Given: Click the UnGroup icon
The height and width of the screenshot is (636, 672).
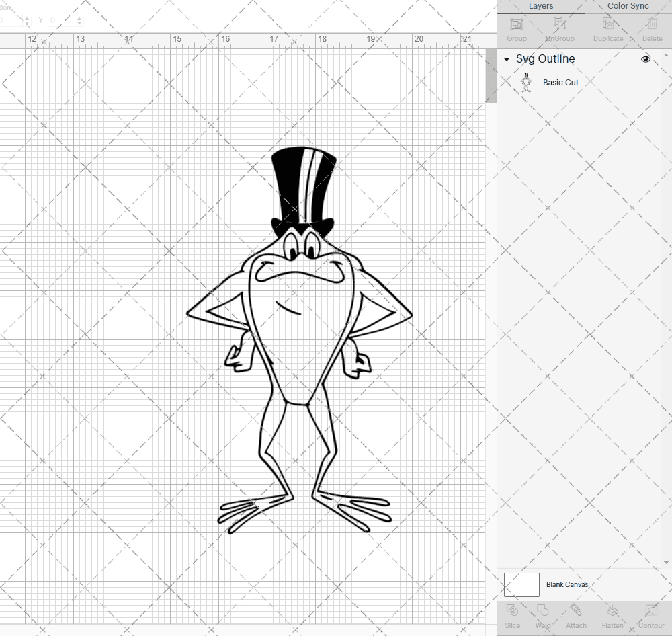Looking at the screenshot, I should tap(559, 28).
